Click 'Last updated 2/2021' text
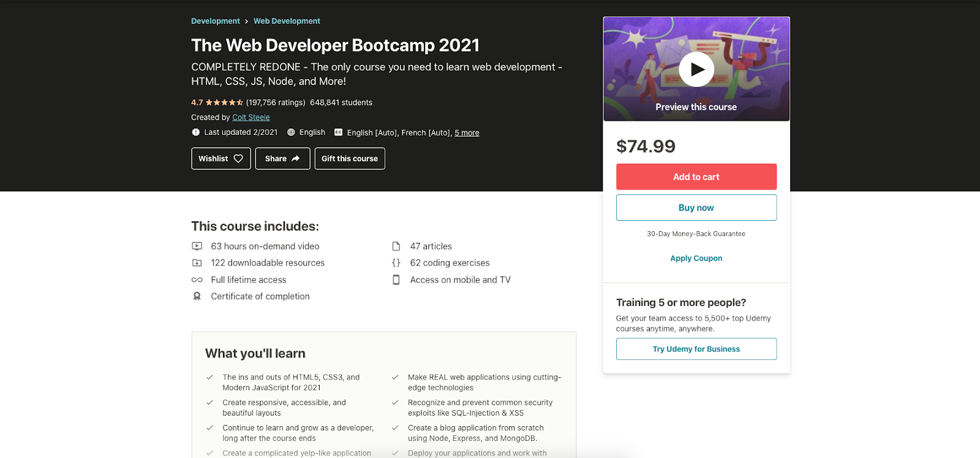Image resolution: width=980 pixels, height=458 pixels. pos(241,132)
